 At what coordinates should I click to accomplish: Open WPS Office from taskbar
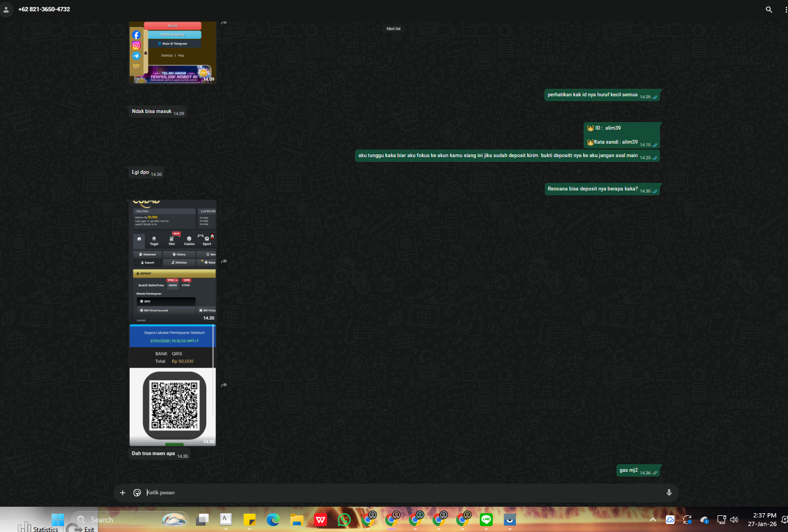[321, 520]
